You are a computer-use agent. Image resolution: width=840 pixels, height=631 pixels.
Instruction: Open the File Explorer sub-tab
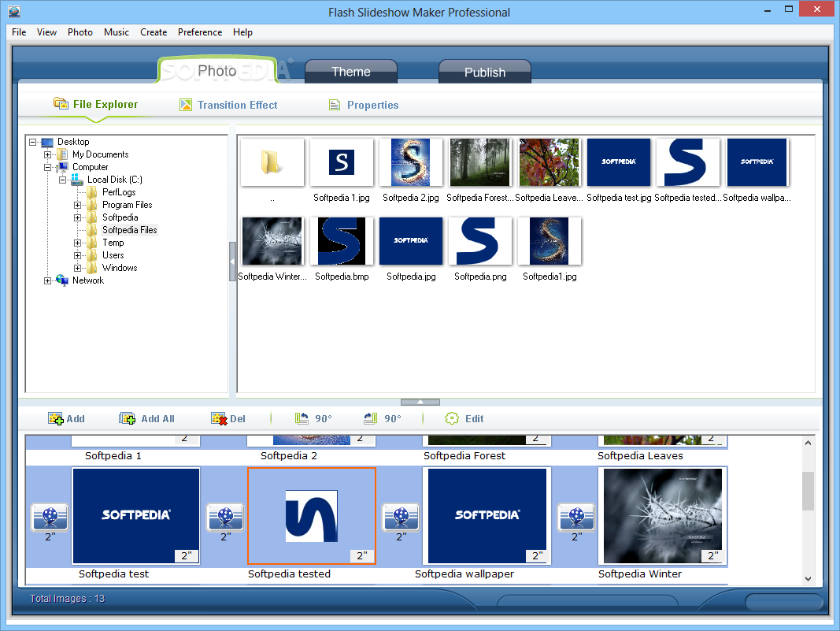click(95, 105)
